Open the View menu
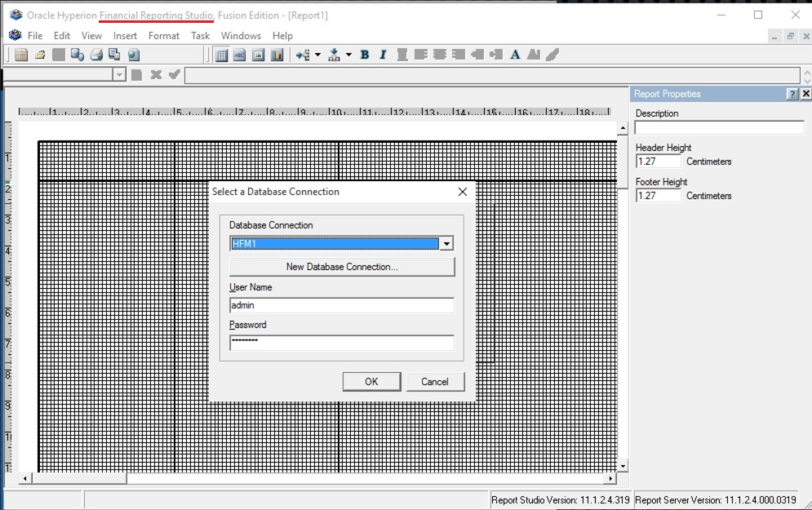The width and height of the screenshot is (812, 510). 91,36
